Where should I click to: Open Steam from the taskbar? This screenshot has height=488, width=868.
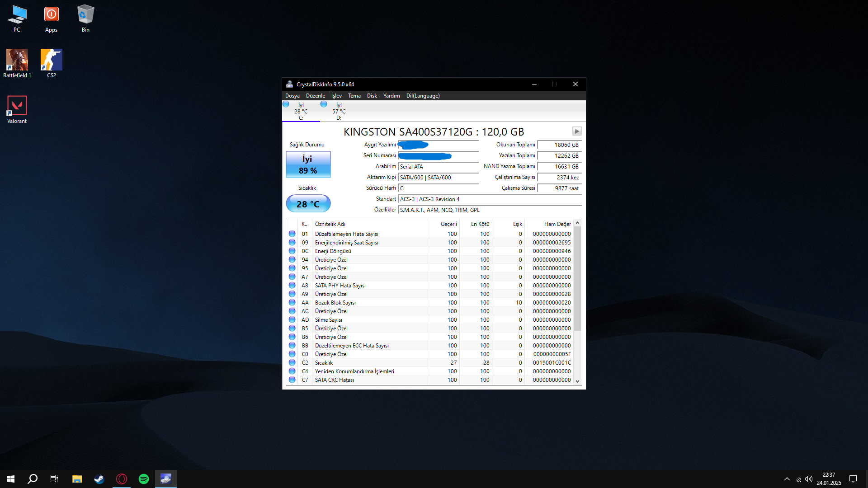coord(99,479)
